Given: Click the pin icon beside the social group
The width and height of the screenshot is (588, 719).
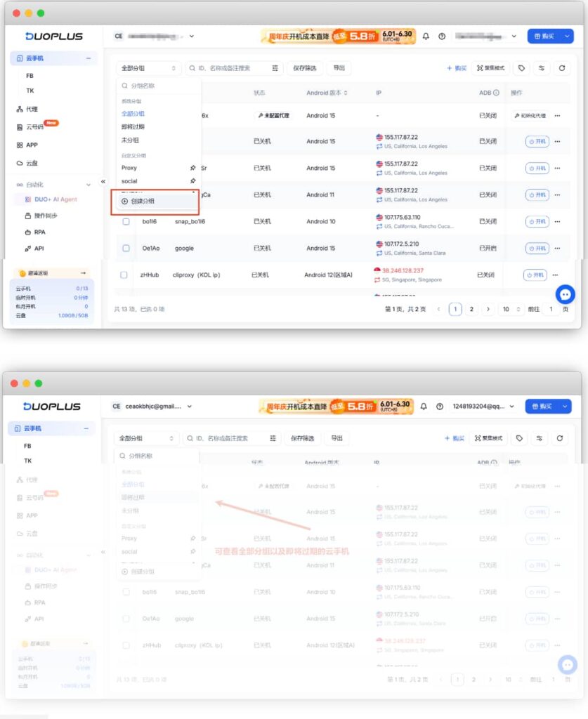Looking at the screenshot, I should tap(192, 181).
